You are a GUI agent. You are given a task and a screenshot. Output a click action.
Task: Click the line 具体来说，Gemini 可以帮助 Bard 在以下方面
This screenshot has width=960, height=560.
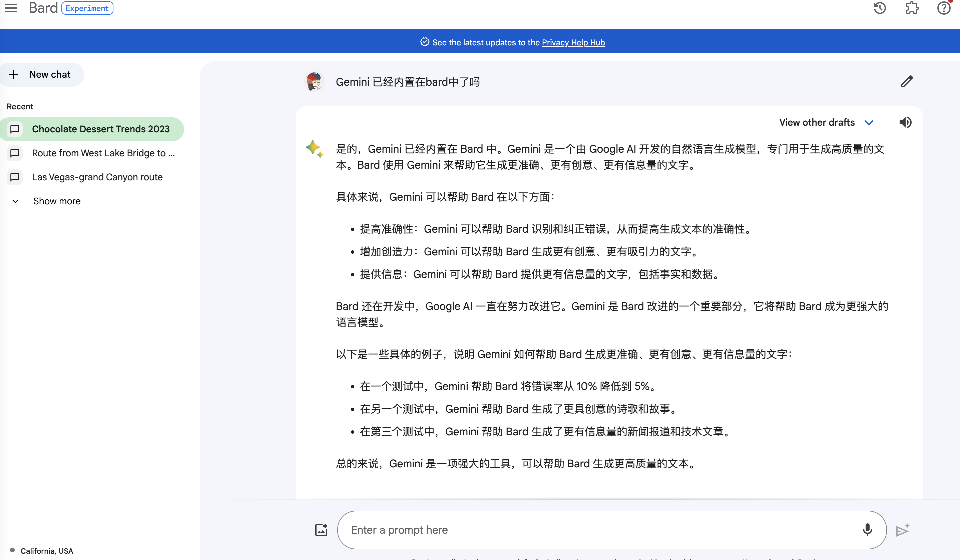[x=445, y=197]
